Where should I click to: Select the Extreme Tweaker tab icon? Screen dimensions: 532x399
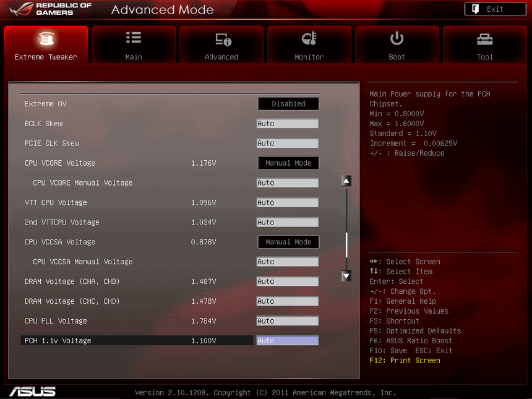point(46,39)
